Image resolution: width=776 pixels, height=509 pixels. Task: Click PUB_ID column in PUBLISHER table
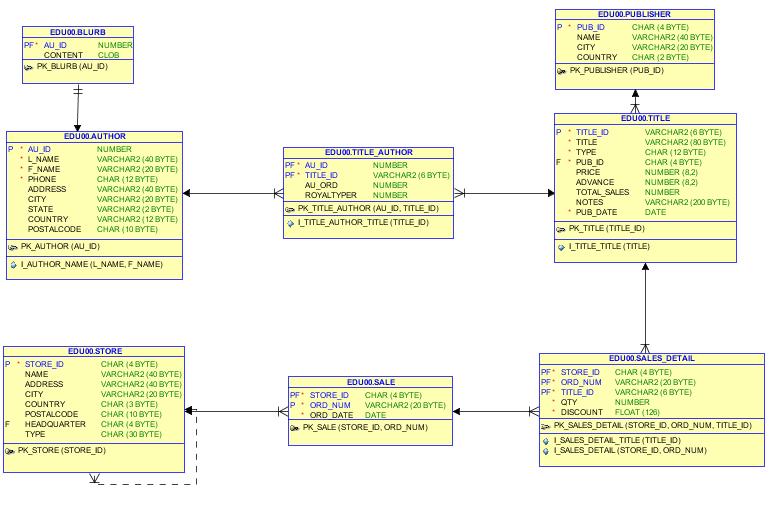[x=590, y=27]
